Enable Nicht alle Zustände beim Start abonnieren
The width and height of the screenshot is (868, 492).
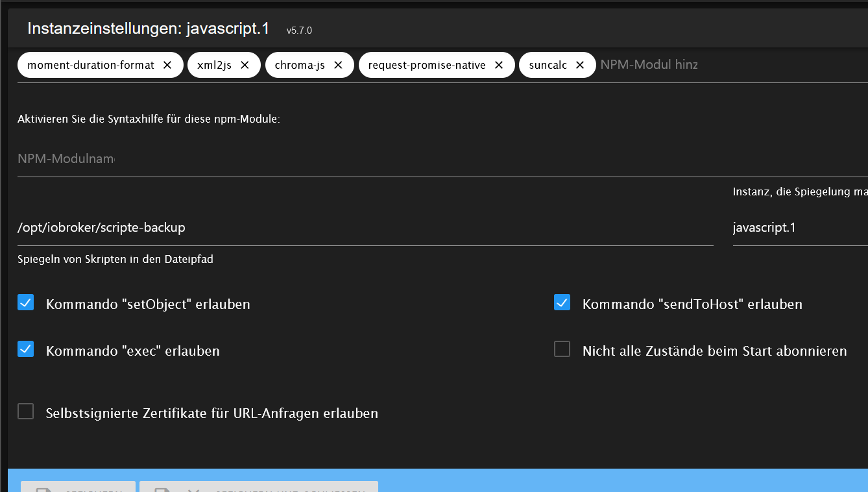tap(562, 349)
